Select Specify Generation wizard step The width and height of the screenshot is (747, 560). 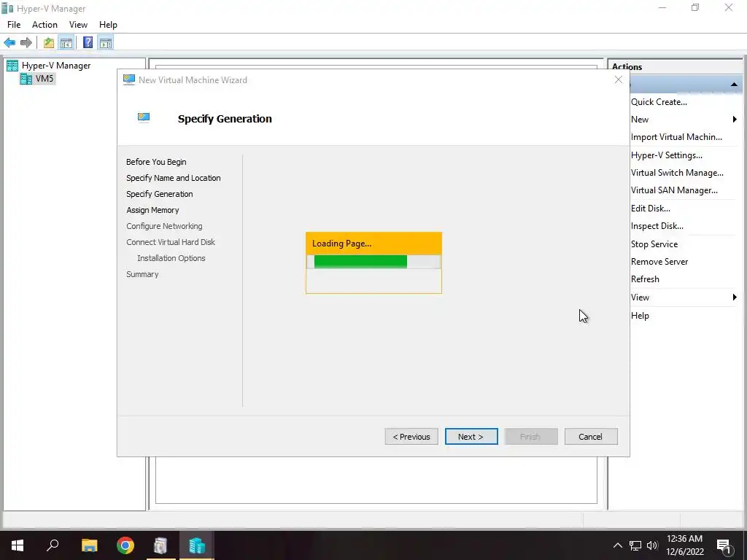160,194
